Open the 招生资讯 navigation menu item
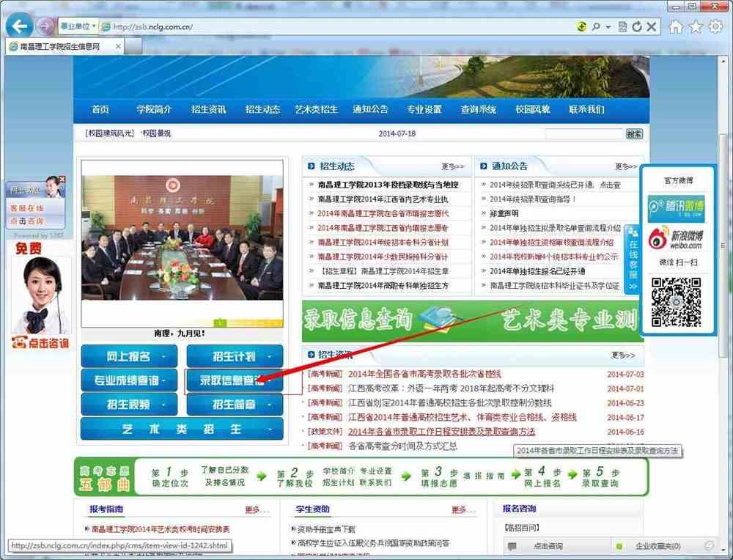The image size is (733, 560). (208, 109)
